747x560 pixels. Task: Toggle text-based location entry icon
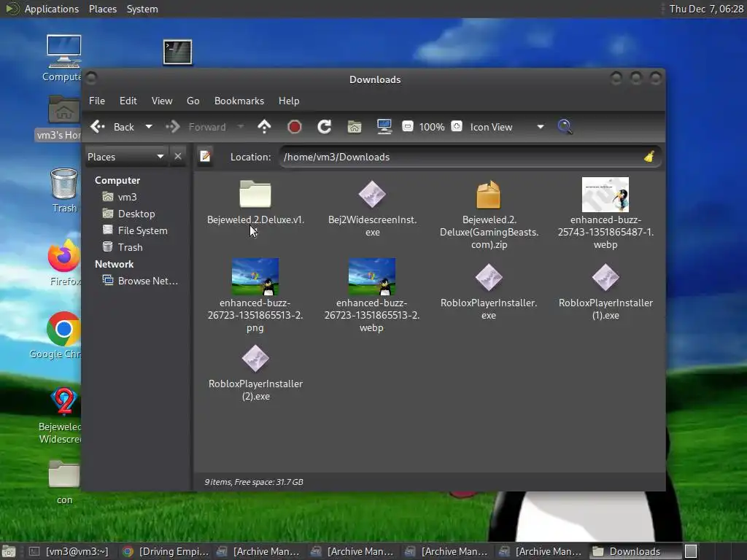point(205,157)
